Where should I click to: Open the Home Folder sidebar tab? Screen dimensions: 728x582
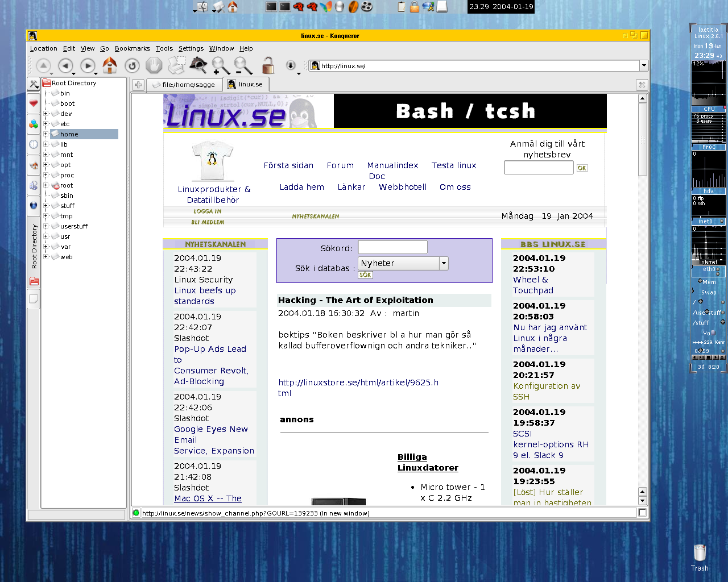click(34, 165)
